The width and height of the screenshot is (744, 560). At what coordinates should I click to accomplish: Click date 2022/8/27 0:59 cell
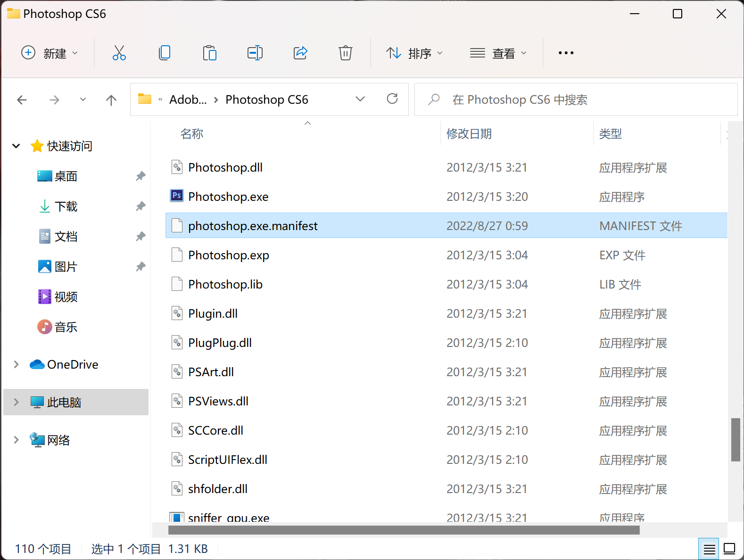[487, 226]
